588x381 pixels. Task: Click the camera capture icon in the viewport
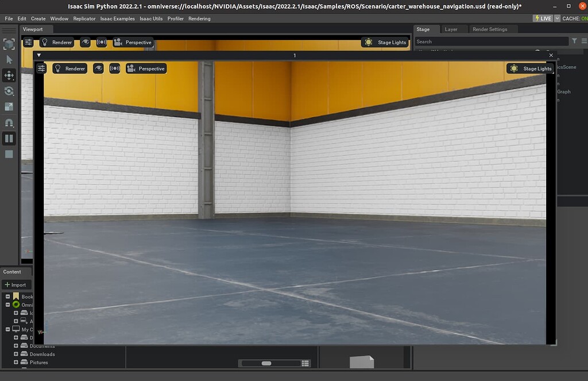pyautogui.click(x=114, y=68)
